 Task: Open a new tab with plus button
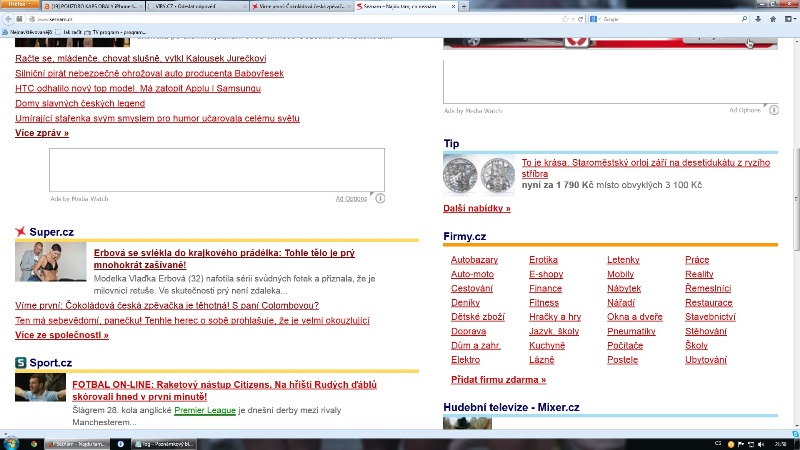click(x=464, y=6)
